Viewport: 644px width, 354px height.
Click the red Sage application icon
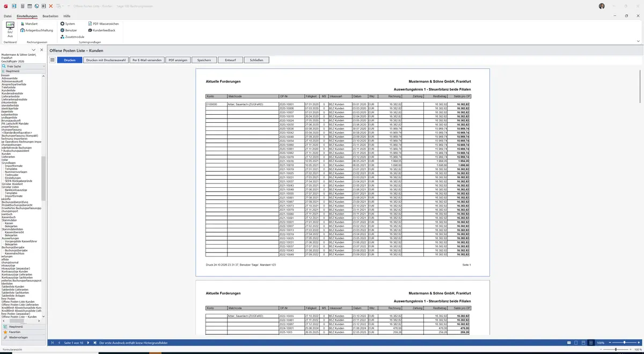point(6,5)
